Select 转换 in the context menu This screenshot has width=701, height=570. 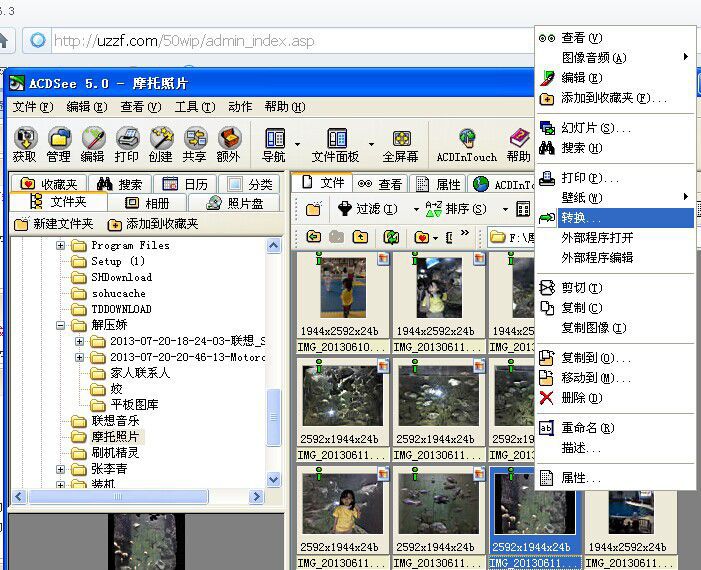point(615,218)
